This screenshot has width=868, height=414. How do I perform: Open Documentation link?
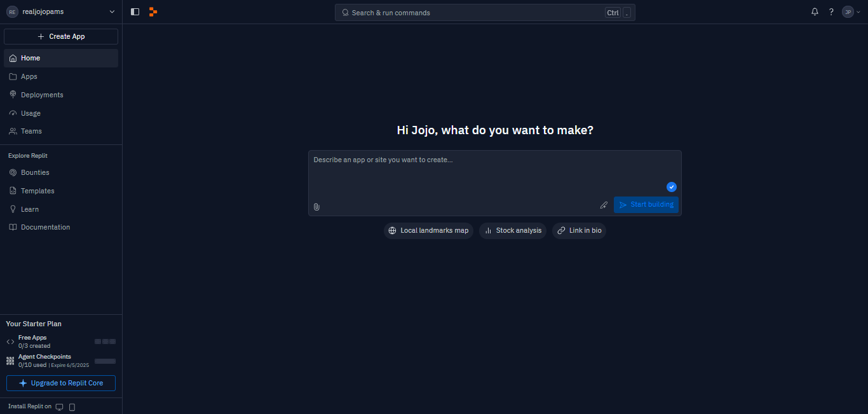tap(61, 227)
